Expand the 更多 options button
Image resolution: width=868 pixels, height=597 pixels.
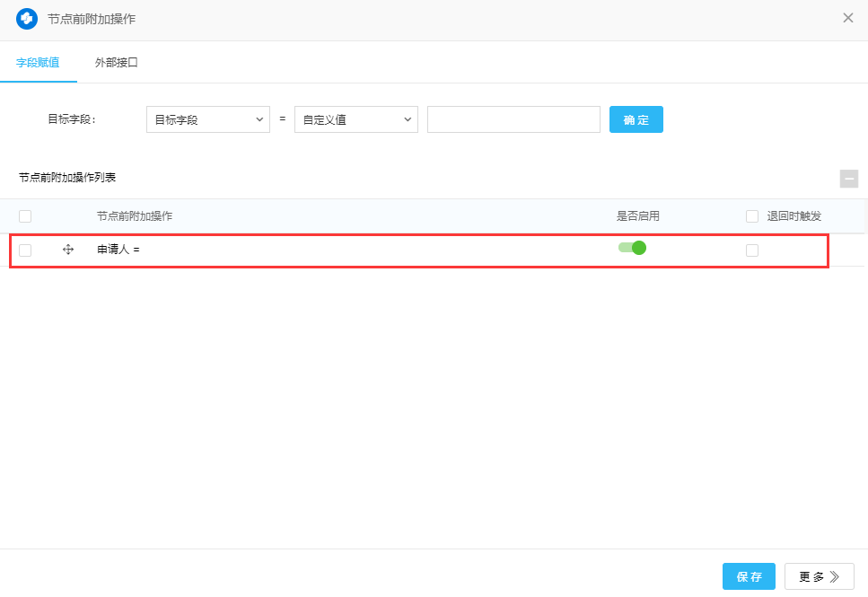819,576
